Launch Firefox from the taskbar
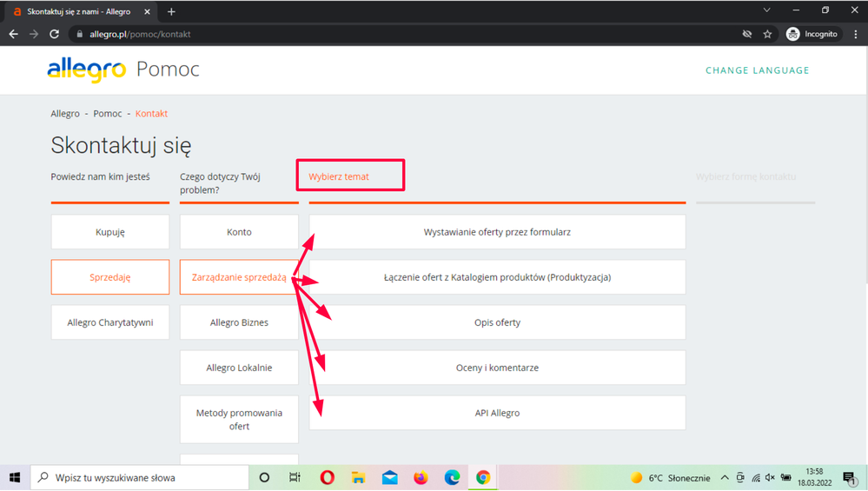This screenshot has height=491, width=868. click(421, 477)
